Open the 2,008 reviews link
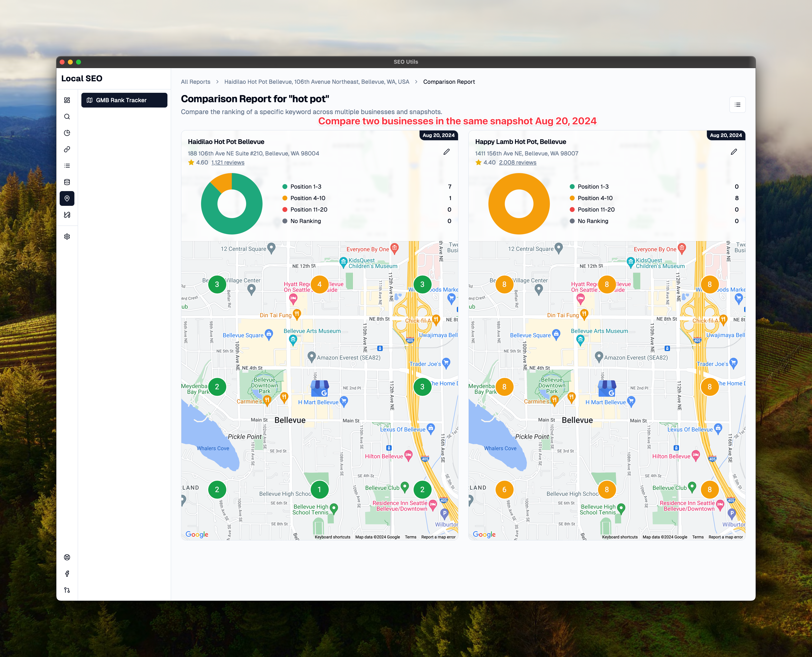This screenshot has width=812, height=657. (517, 162)
